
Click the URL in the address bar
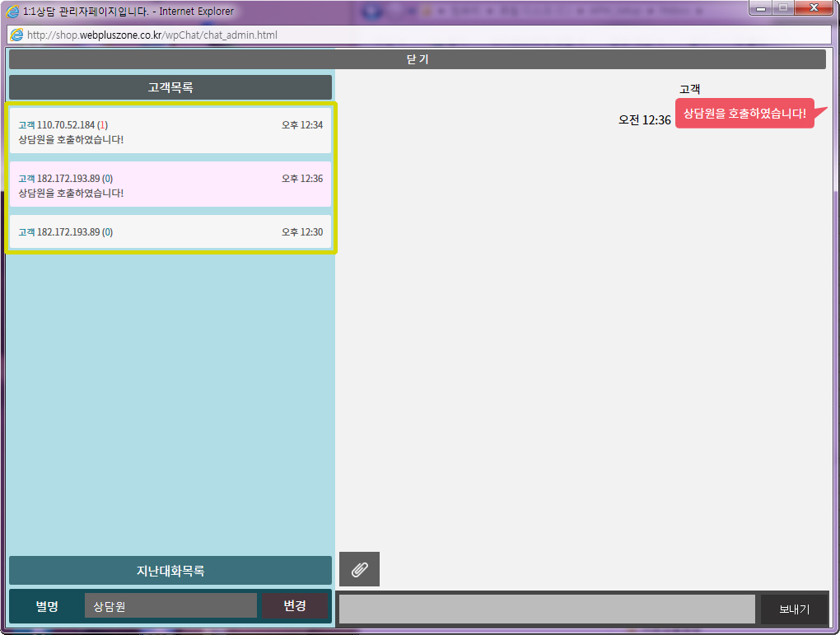pos(152,35)
